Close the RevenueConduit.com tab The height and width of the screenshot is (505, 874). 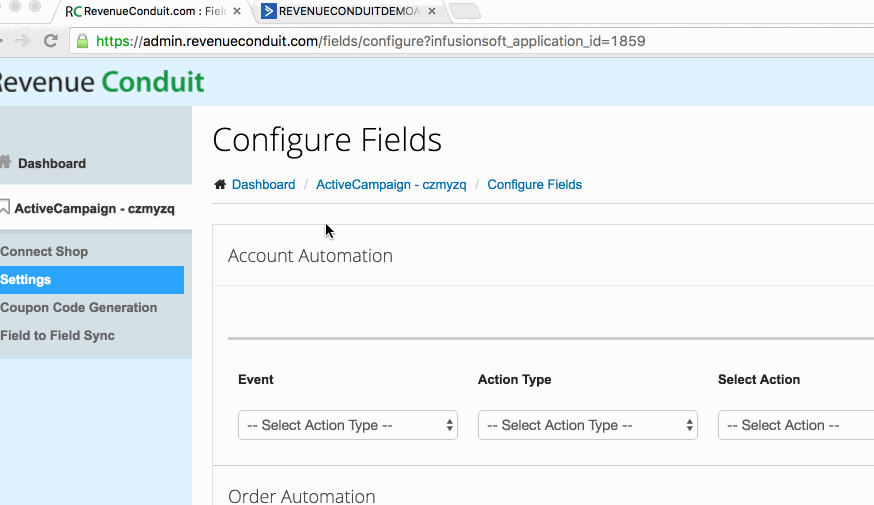(x=237, y=11)
